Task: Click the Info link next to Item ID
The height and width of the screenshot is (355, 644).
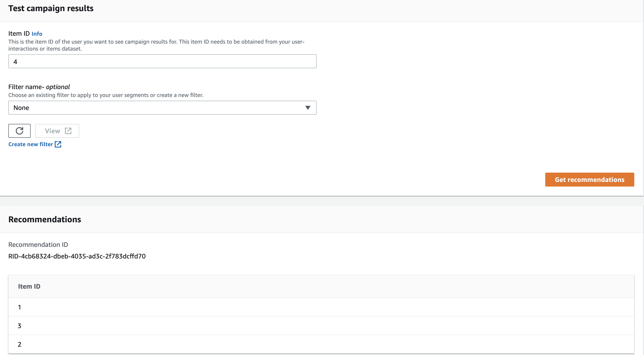Action: [x=37, y=34]
